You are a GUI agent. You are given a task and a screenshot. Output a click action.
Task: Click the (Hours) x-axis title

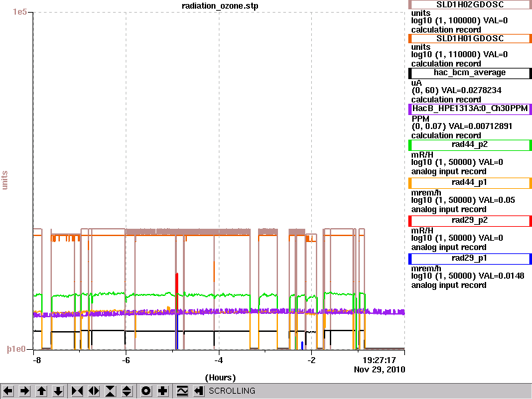point(220,378)
